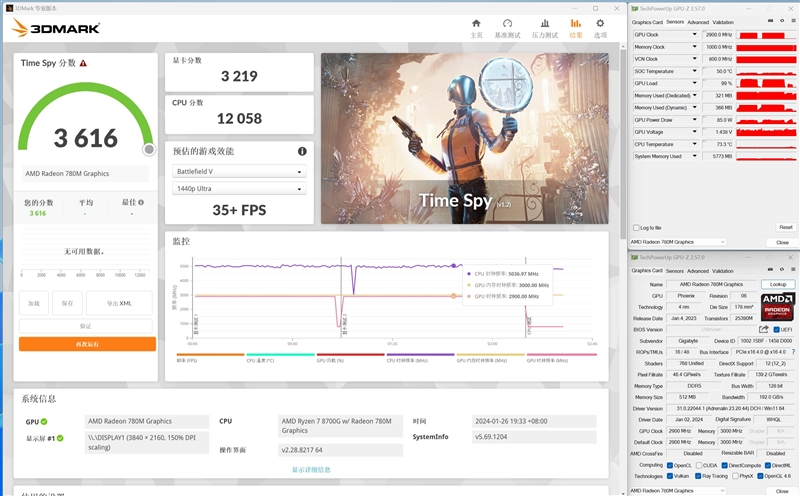Toggle the DirectML checkbox
800x496 pixels.
(768, 465)
